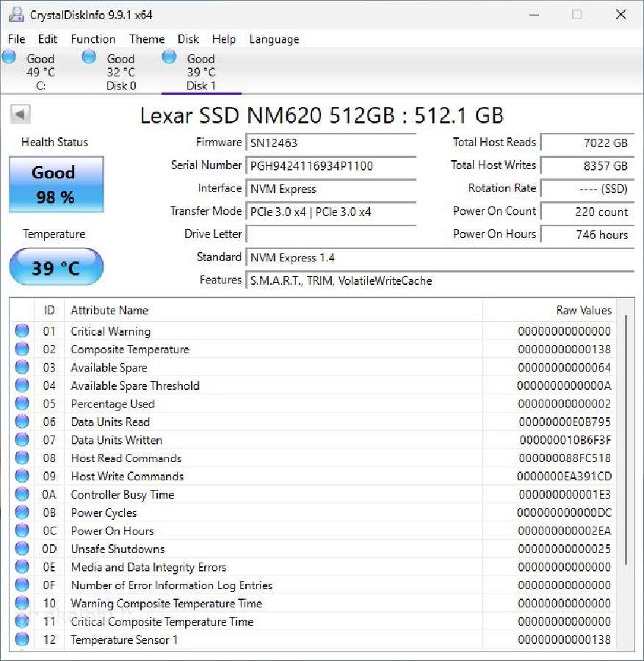Click the orb in attribute row 0C Power On Hours

(22, 530)
